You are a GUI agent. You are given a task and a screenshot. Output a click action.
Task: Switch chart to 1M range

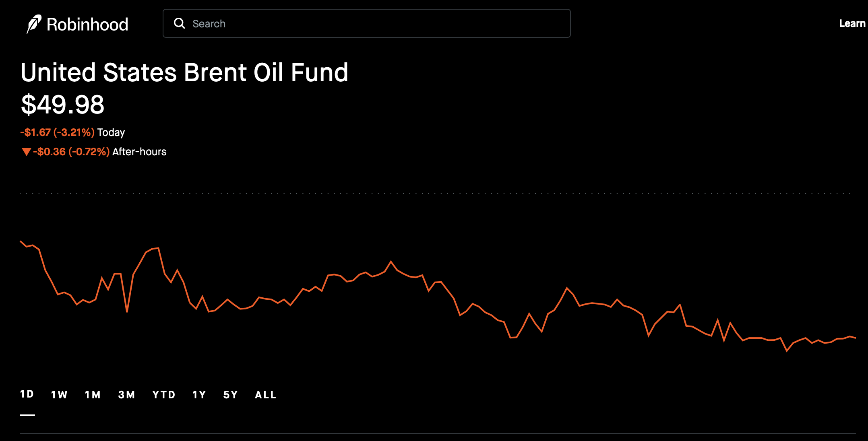point(93,395)
